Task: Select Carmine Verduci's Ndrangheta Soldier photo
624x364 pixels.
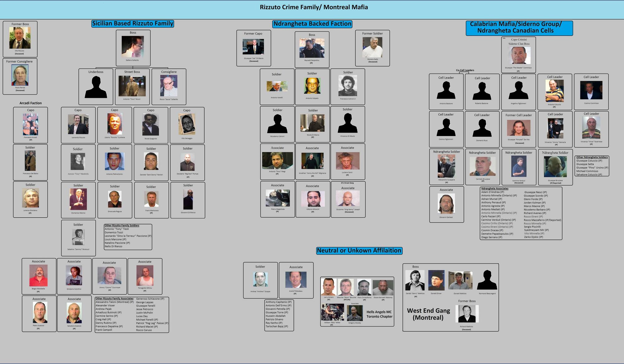Action: [x=519, y=167]
